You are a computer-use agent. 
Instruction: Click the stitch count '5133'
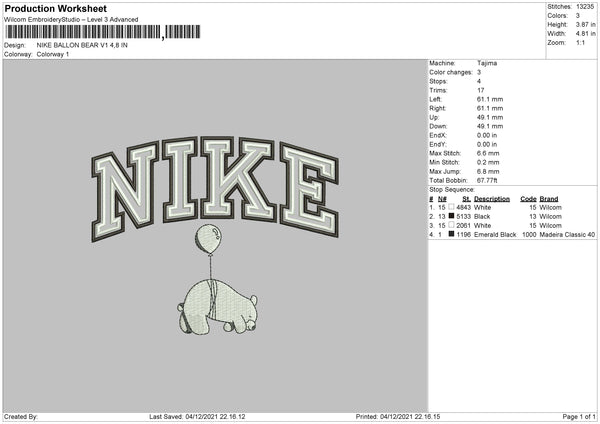point(463,217)
